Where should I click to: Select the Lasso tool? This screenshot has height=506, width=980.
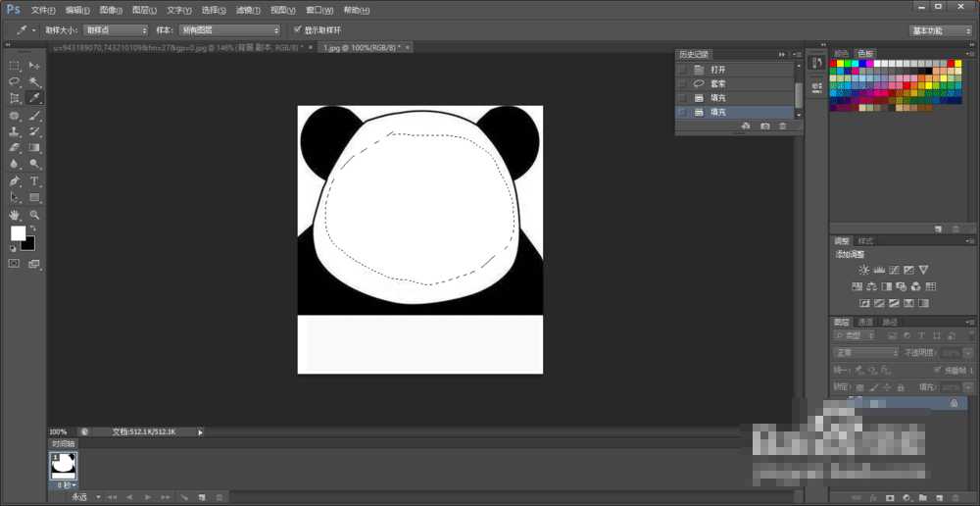coord(15,82)
